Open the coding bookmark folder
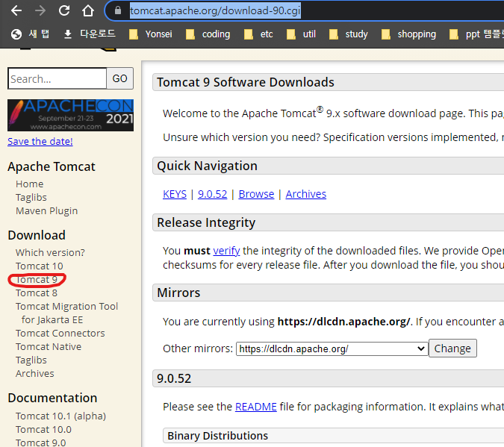 pos(208,34)
